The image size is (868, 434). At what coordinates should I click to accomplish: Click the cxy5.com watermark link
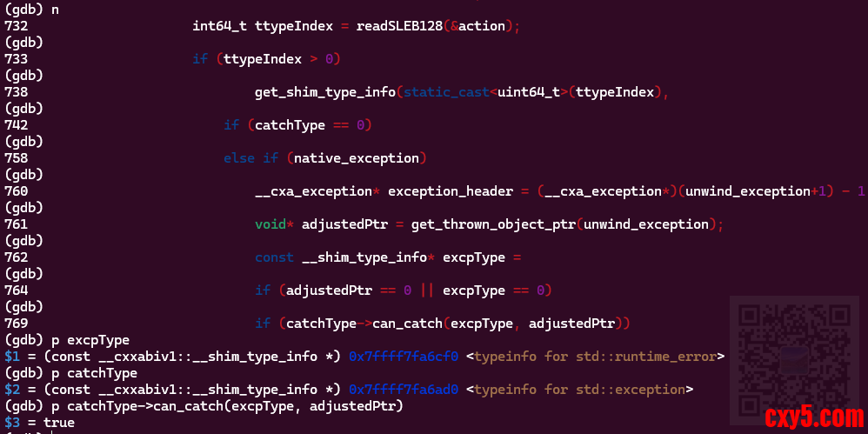coord(813,417)
